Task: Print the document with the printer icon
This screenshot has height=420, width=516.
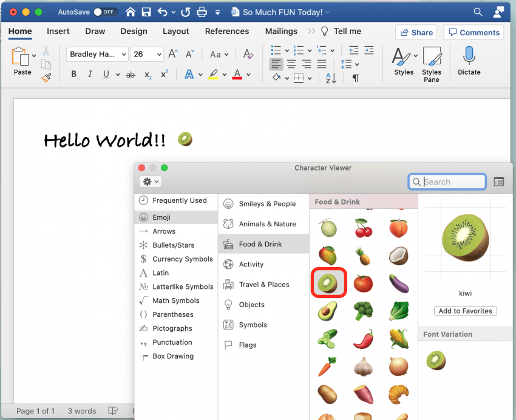Action: pos(202,12)
